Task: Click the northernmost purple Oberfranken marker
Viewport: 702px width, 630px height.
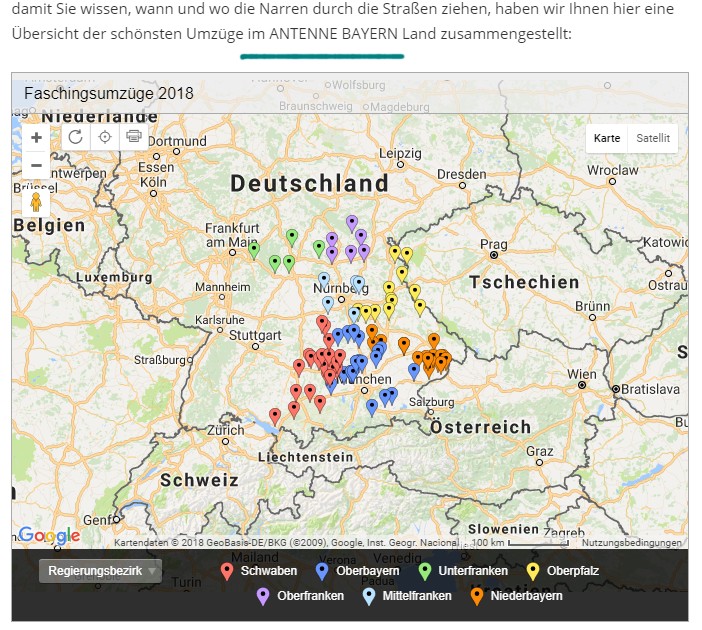Action: click(x=352, y=223)
